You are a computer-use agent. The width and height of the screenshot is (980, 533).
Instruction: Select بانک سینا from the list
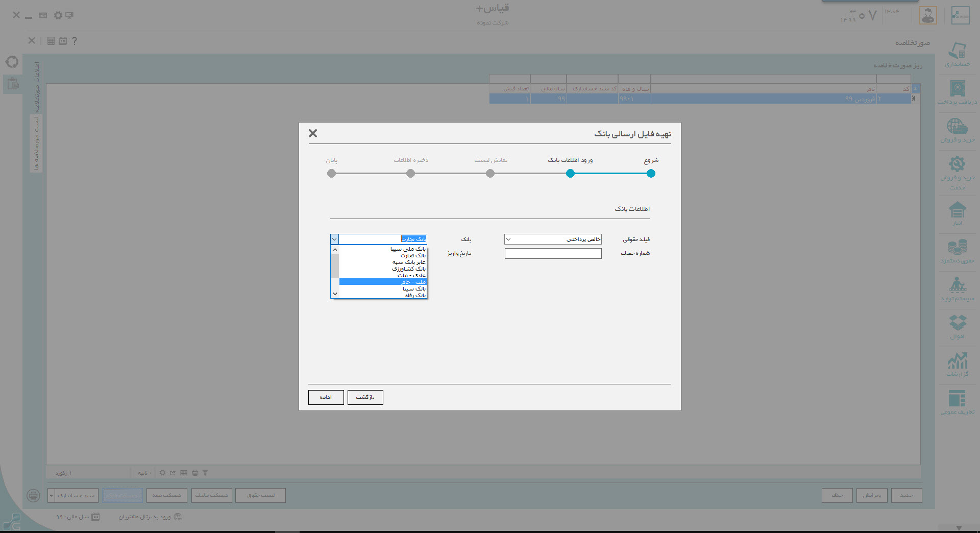[383, 288]
